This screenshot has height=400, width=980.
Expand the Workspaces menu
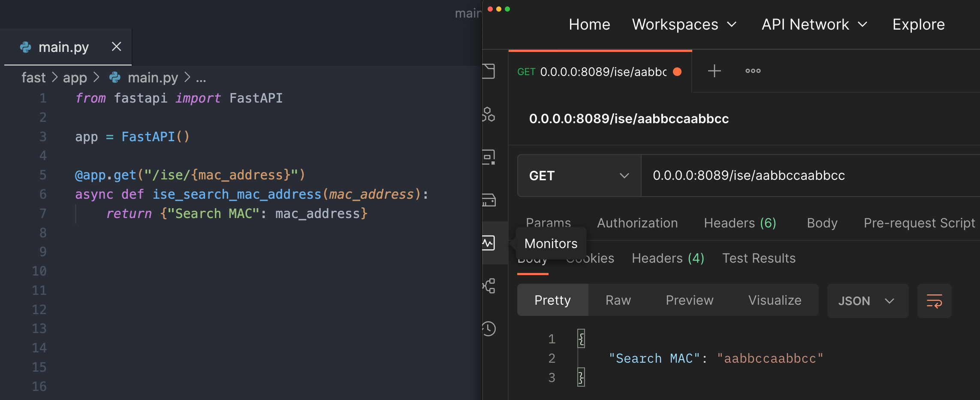point(684,24)
